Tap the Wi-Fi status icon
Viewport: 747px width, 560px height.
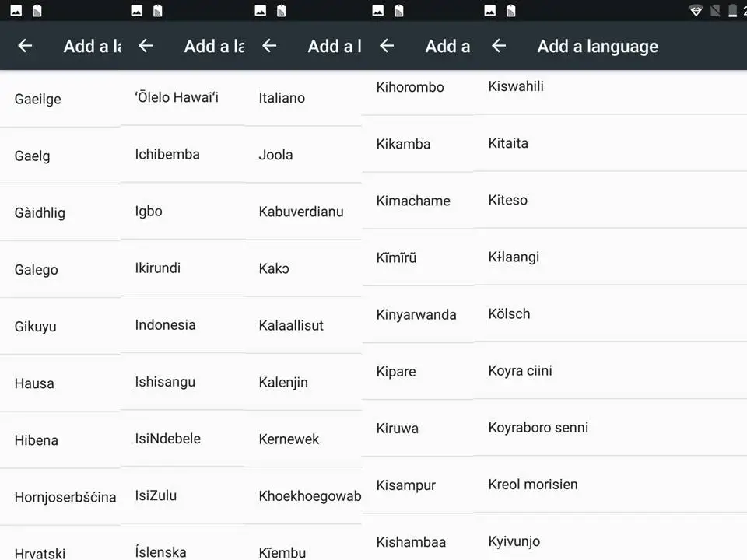[696, 11]
